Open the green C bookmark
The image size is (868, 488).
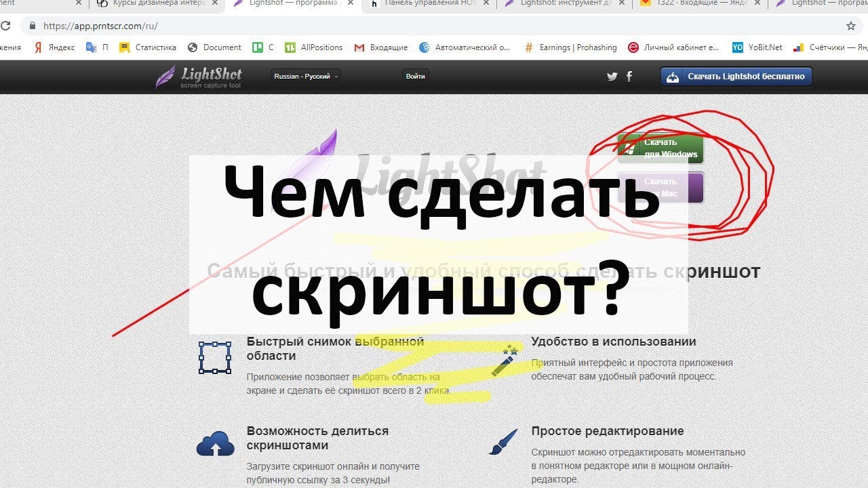[263, 47]
